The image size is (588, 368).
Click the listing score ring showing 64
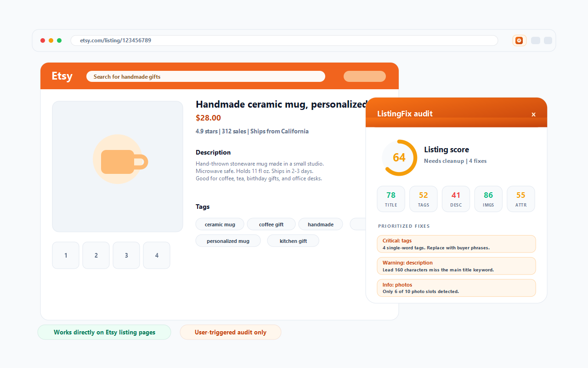[399, 158]
